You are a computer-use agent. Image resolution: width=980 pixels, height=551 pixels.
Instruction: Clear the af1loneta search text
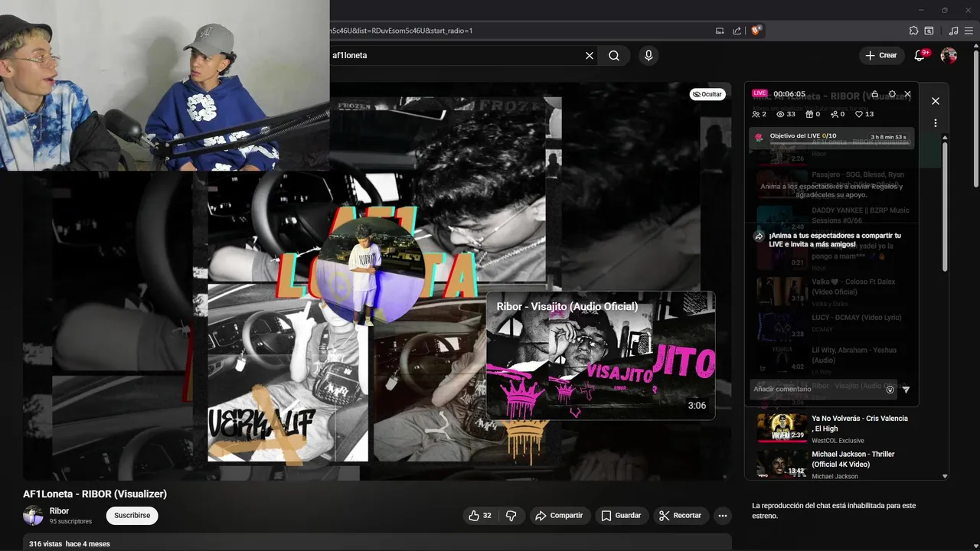[x=590, y=56]
